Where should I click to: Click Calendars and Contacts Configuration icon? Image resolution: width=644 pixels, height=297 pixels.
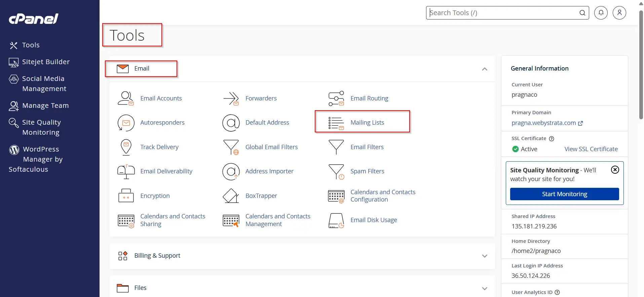pyautogui.click(x=336, y=196)
